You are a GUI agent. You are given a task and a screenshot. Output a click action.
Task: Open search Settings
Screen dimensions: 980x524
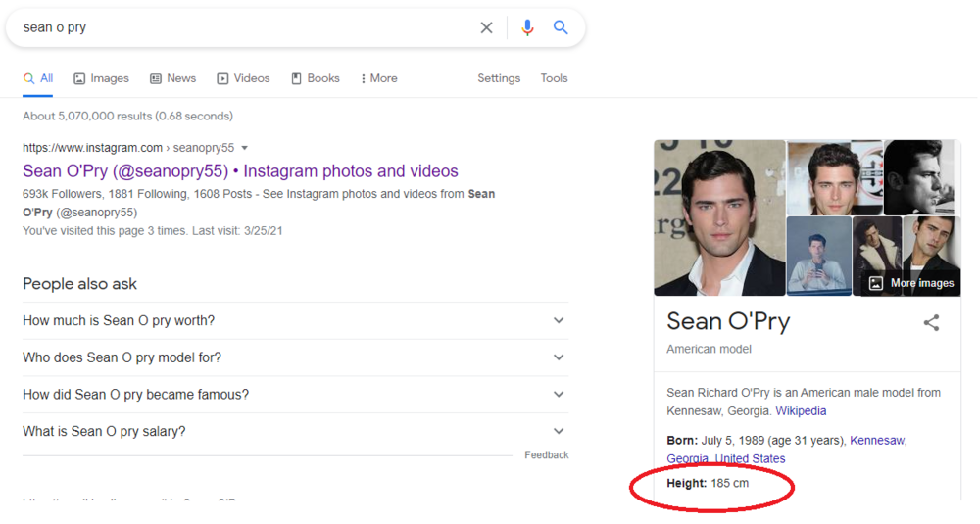tap(499, 78)
